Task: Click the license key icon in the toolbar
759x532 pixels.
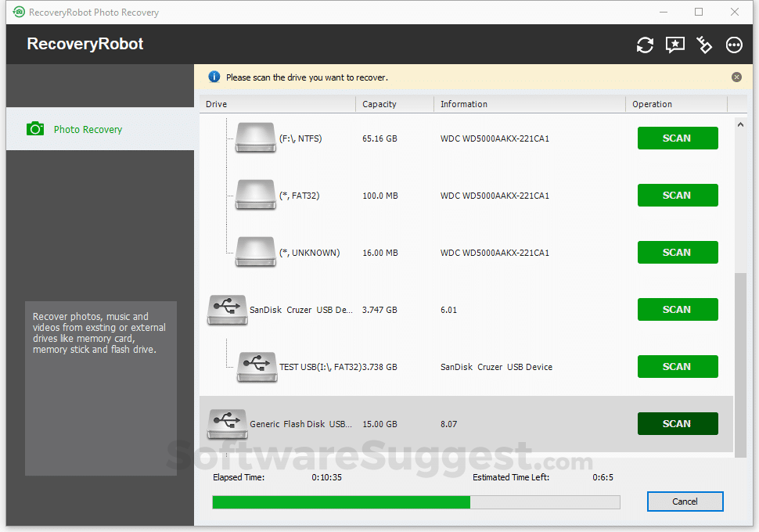Action: 704,45
